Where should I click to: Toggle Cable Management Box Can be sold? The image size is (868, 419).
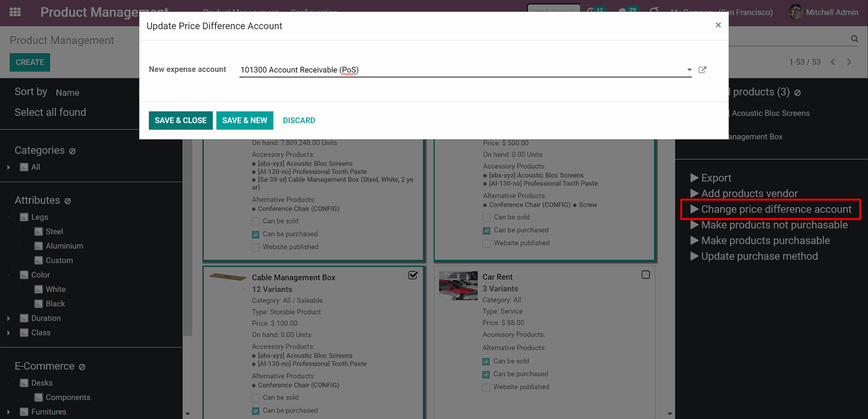point(255,398)
